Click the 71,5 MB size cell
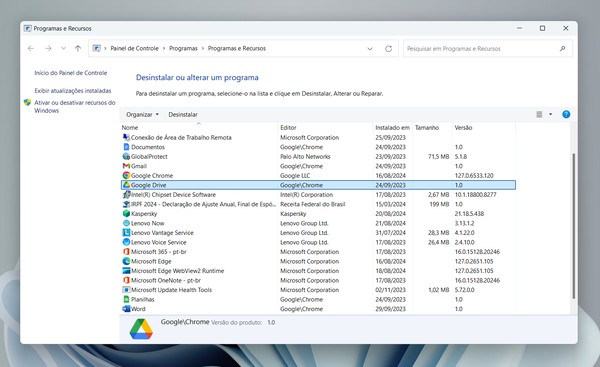This screenshot has width=600, height=367. pos(439,157)
